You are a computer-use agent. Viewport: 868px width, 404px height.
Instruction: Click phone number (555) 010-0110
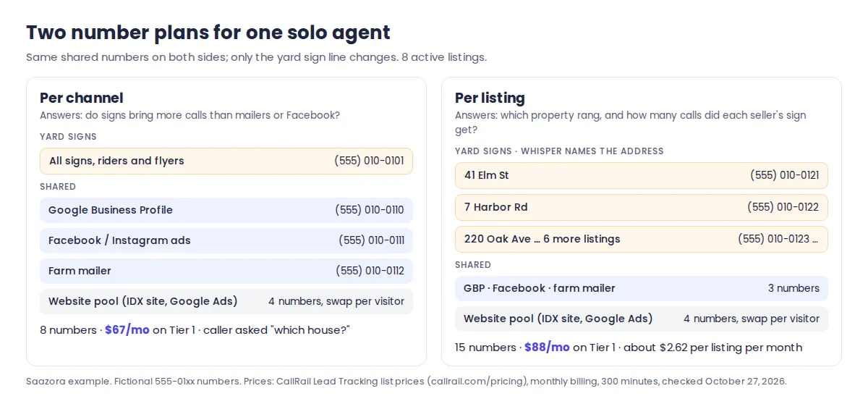[370, 210]
